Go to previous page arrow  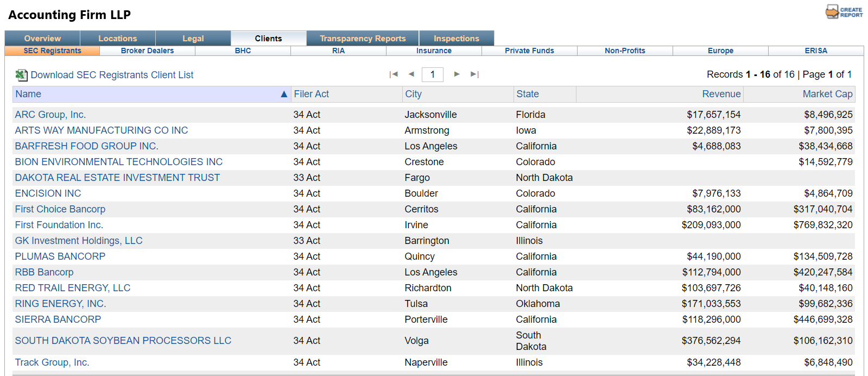[x=411, y=74]
